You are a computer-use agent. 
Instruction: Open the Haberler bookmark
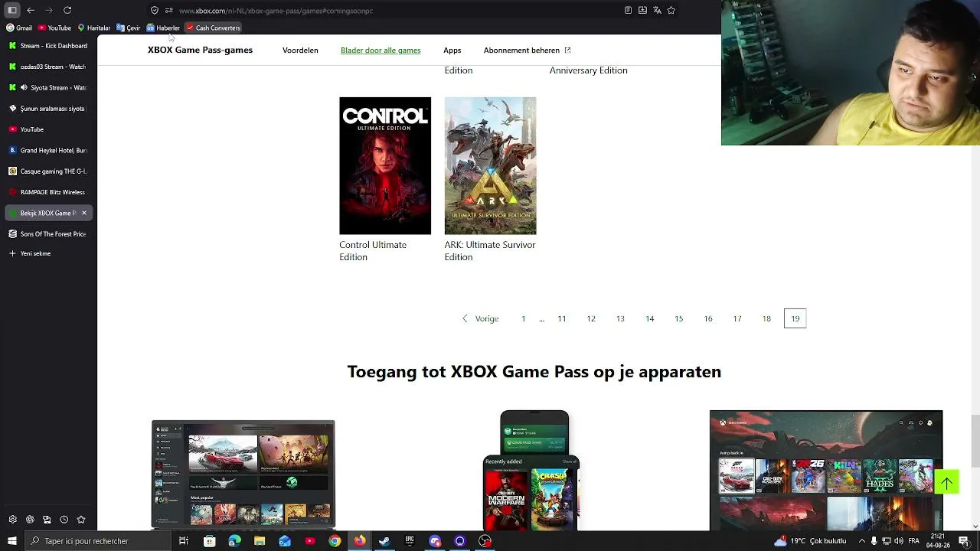pyautogui.click(x=163, y=28)
